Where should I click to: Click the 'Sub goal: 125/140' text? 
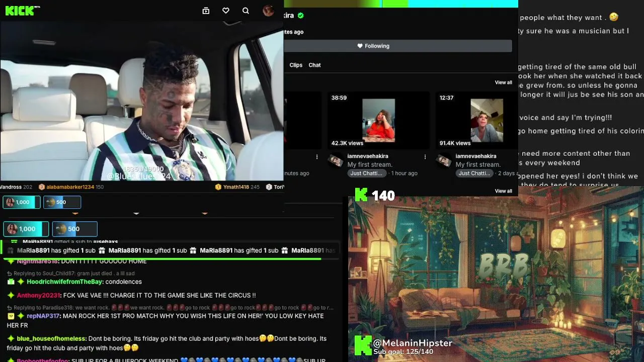pos(403,352)
